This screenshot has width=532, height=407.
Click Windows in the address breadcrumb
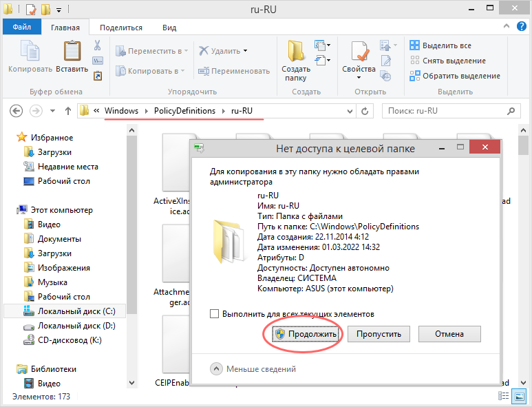tap(121, 111)
